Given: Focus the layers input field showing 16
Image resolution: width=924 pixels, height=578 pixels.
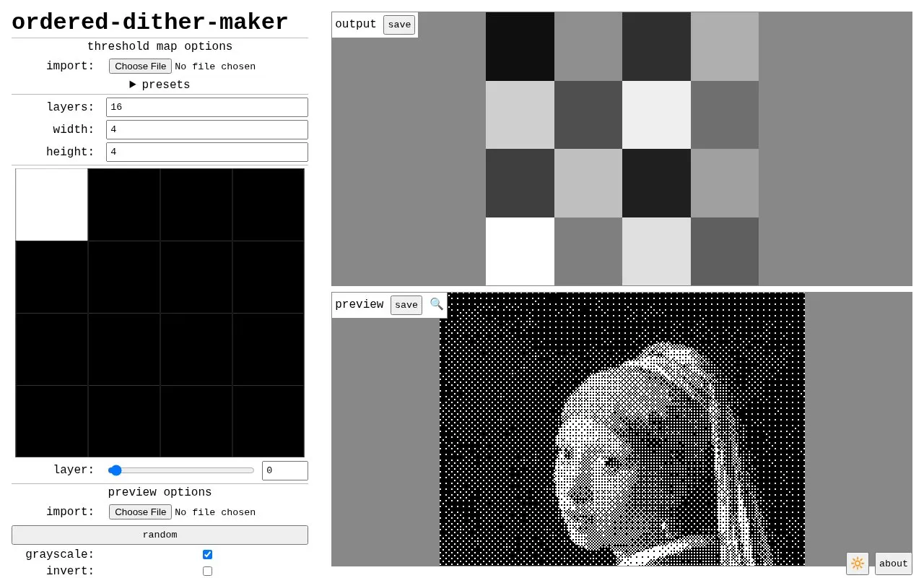Looking at the screenshot, I should (x=207, y=107).
